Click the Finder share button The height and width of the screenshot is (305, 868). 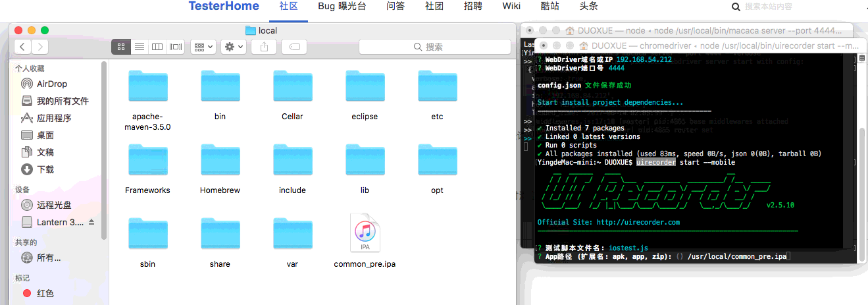tap(264, 47)
